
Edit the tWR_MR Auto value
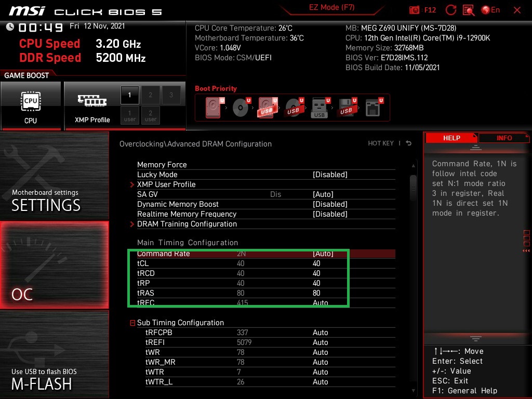320,362
